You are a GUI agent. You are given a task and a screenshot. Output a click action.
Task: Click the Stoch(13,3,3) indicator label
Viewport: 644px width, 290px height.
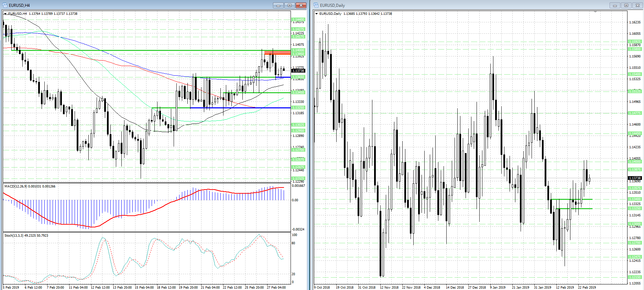point(26,236)
